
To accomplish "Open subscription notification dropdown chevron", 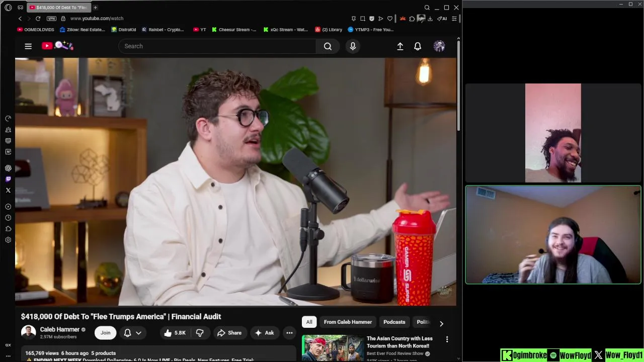I will 138,333.
